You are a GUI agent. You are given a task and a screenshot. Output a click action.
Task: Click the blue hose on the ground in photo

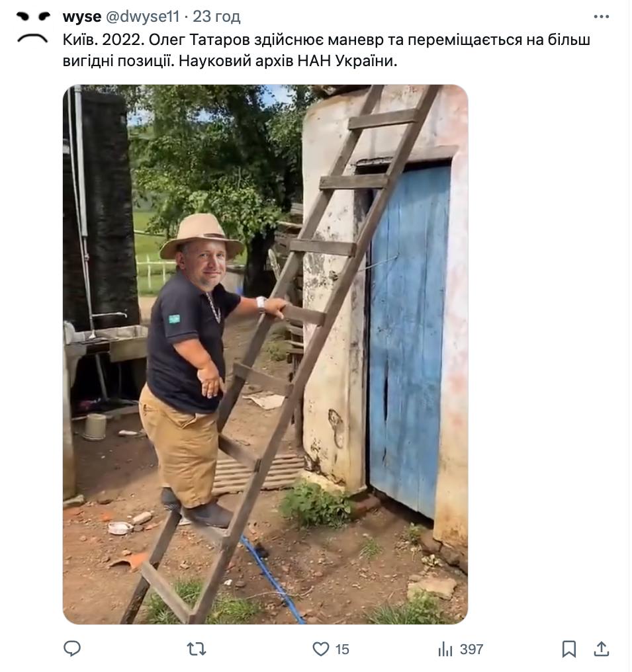pyautogui.click(x=271, y=579)
